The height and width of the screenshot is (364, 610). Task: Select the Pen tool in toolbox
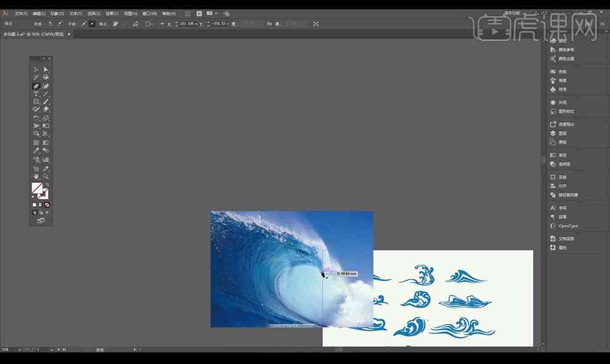[x=36, y=86]
